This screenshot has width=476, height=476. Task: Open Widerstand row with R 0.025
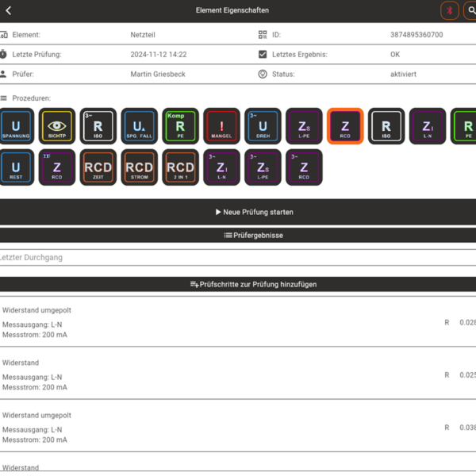238,374
